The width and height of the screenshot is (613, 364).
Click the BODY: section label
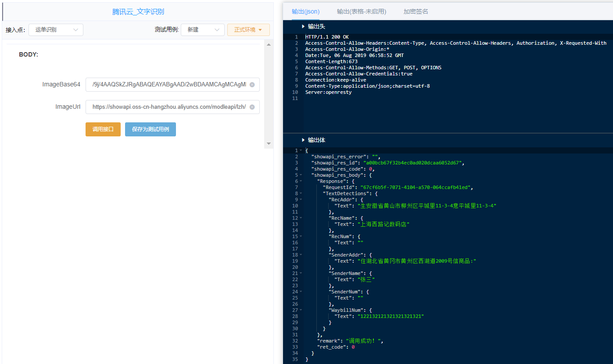[29, 55]
